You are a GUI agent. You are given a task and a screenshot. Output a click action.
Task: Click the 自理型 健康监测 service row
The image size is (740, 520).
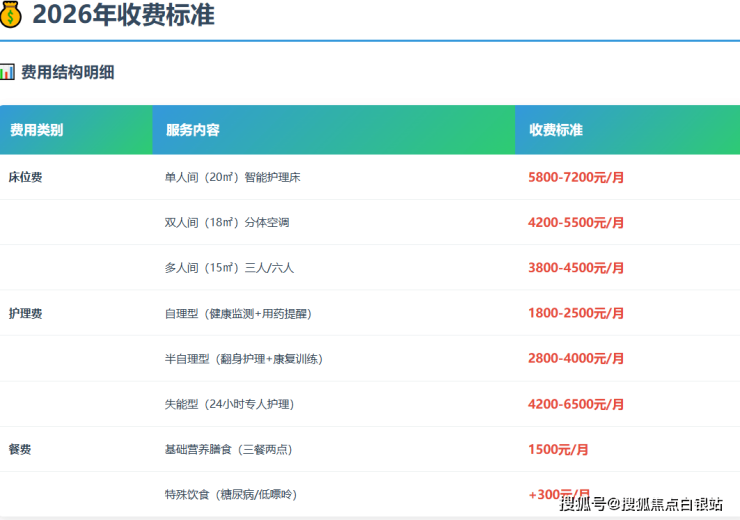point(238,313)
